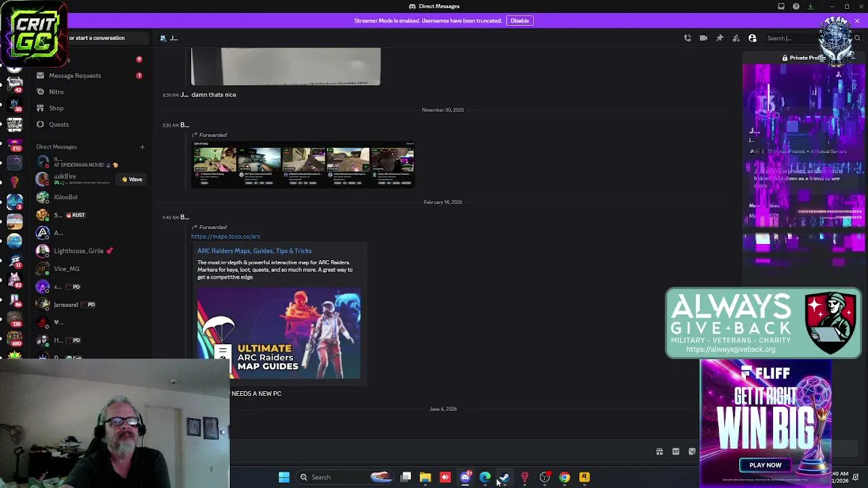Open File Explorer from the taskbar
868x488 pixels.
(x=425, y=477)
